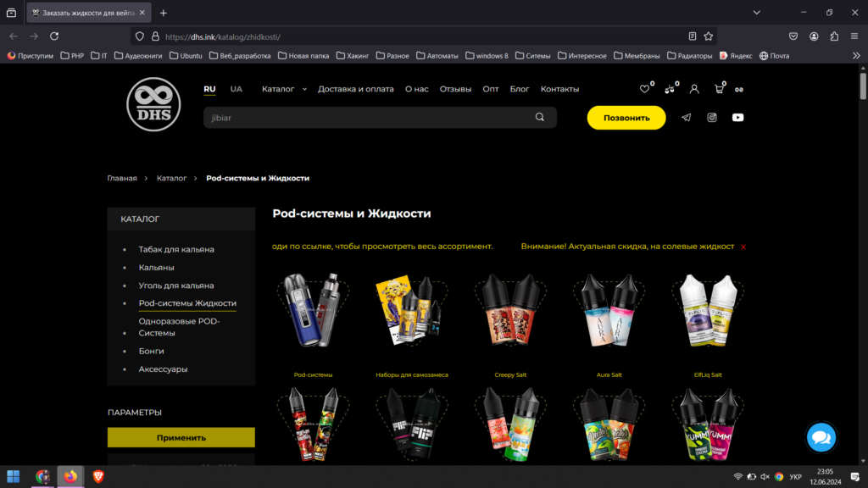Open the Pocket icon in Firefox toolbar
The image size is (868, 488).
[x=793, y=36]
